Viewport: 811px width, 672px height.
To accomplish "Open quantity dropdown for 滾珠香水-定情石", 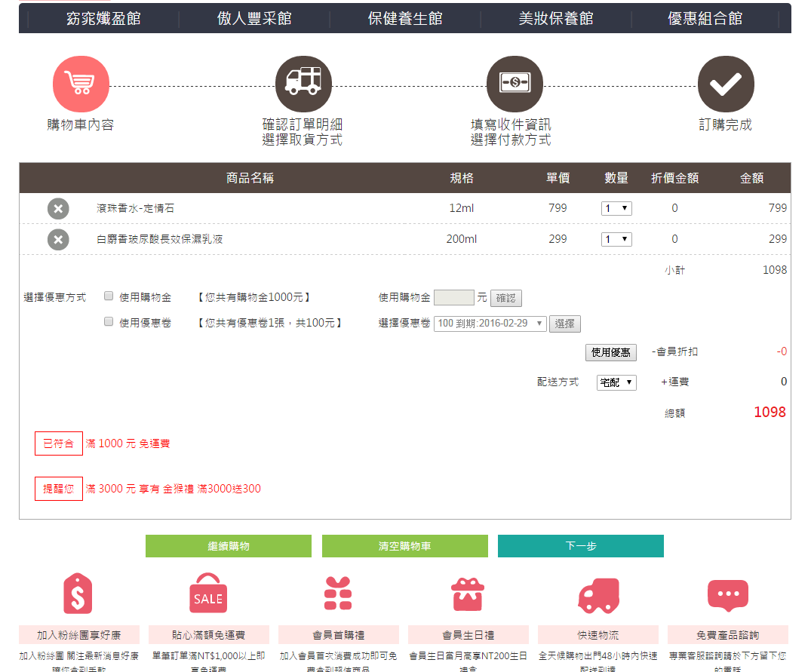I will [x=616, y=209].
